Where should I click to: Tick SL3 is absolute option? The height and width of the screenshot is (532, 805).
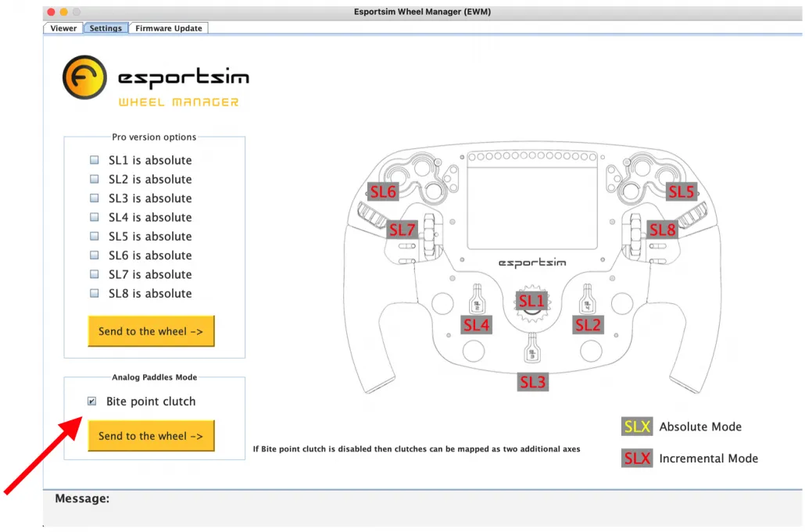click(95, 198)
